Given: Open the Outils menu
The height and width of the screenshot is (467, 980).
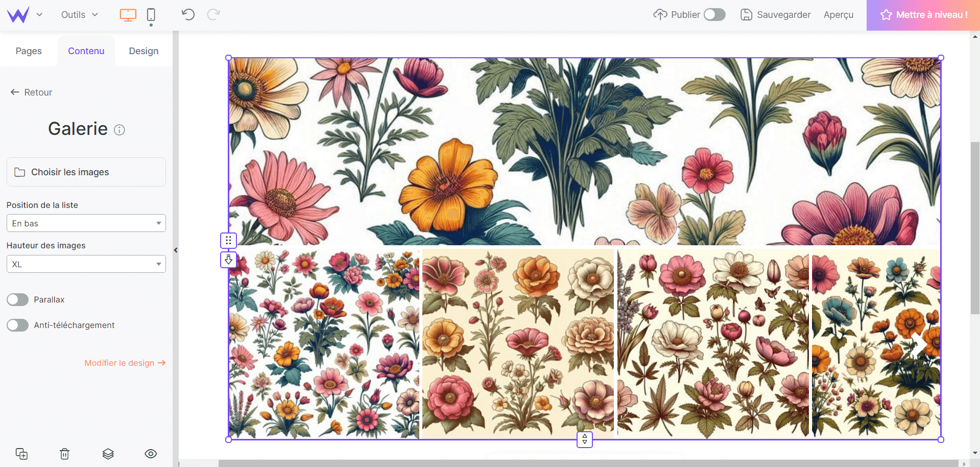Looking at the screenshot, I should 79,15.
